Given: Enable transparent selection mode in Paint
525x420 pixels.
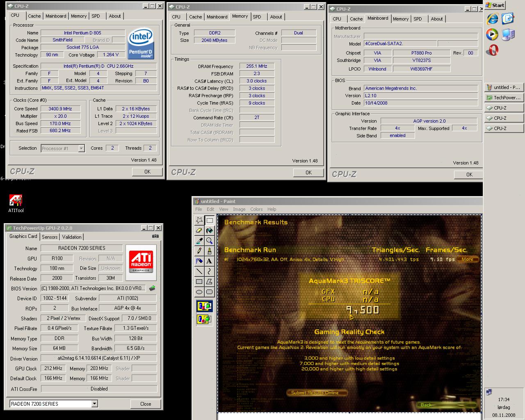Looking at the screenshot, I should (x=205, y=319).
